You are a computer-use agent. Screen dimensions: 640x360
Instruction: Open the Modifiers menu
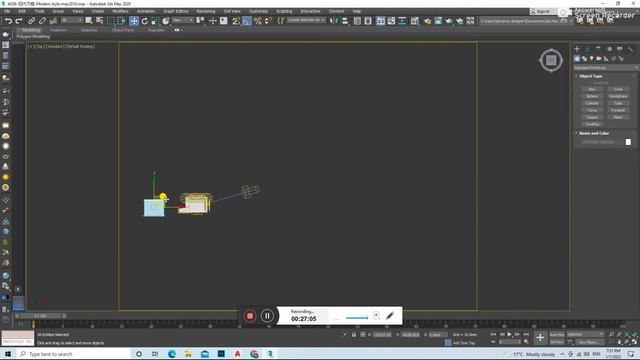tap(120, 11)
